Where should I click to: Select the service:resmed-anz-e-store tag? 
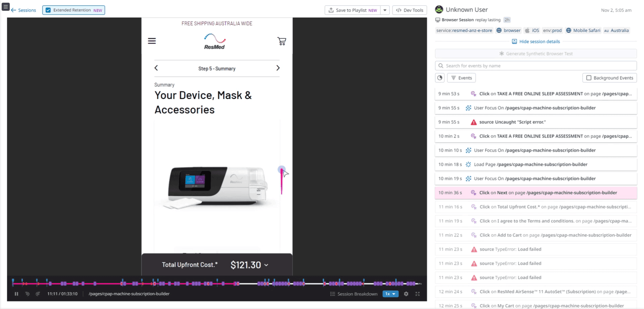coord(464,31)
